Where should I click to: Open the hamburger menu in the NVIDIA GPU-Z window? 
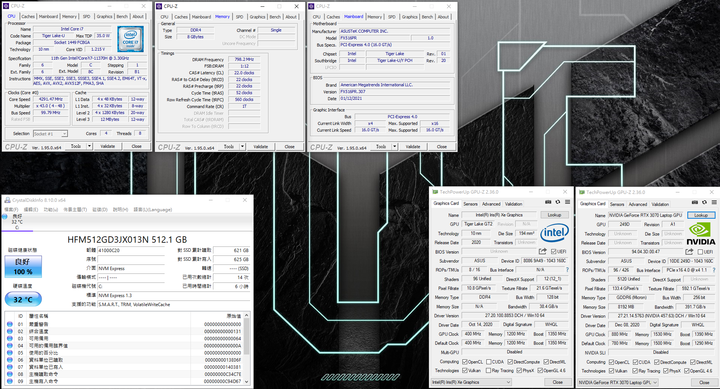click(714, 203)
